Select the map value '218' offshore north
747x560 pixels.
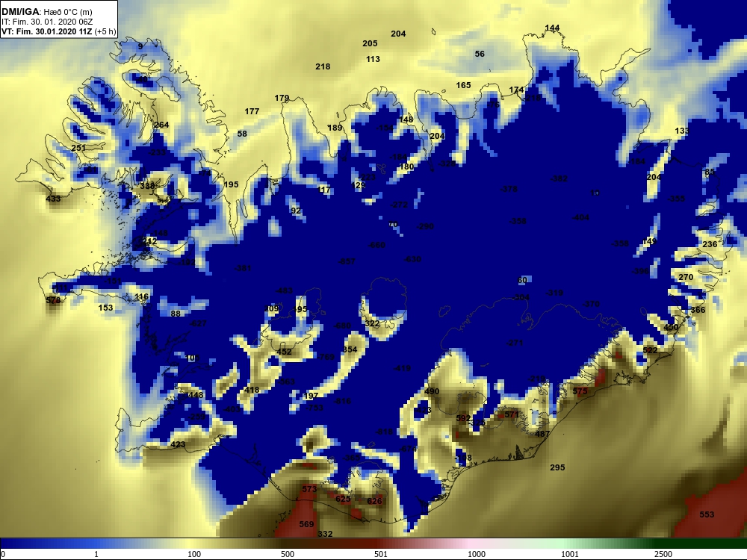[323, 66]
